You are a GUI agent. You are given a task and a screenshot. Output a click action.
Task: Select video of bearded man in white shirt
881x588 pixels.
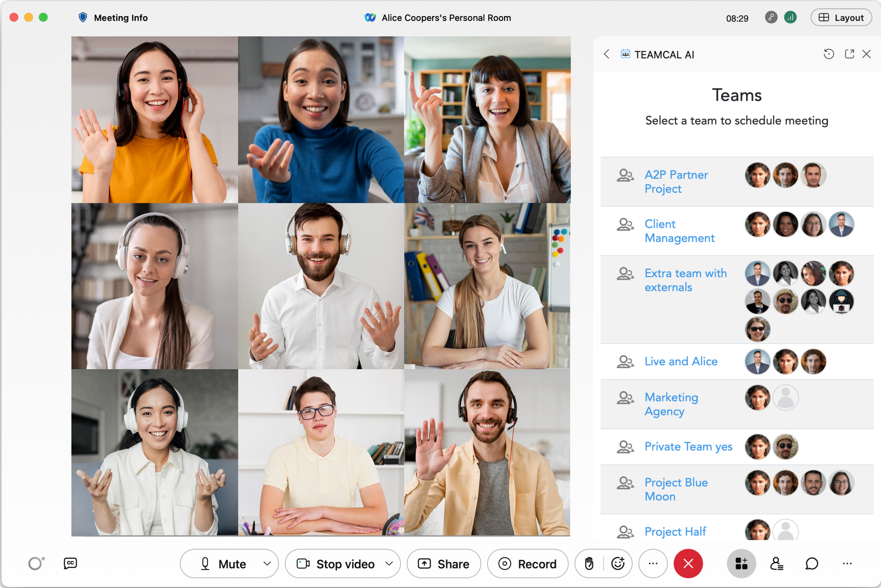pos(321,286)
